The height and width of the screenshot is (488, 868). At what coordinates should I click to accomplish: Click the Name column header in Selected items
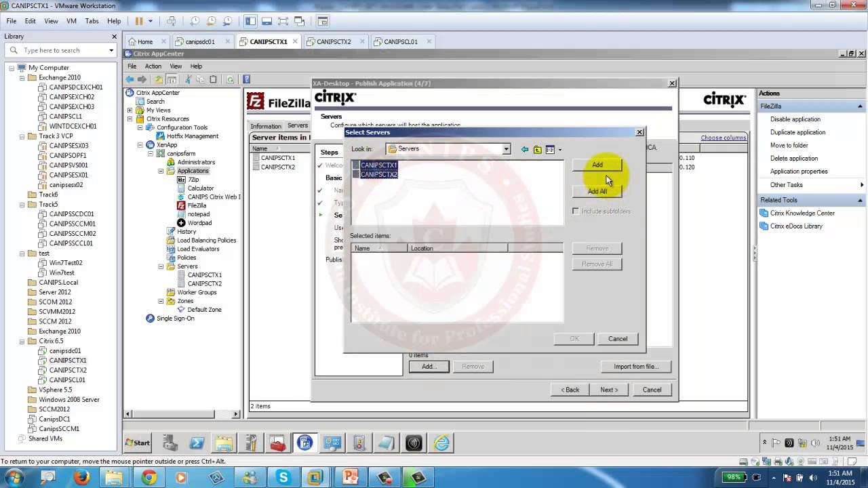click(x=380, y=248)
